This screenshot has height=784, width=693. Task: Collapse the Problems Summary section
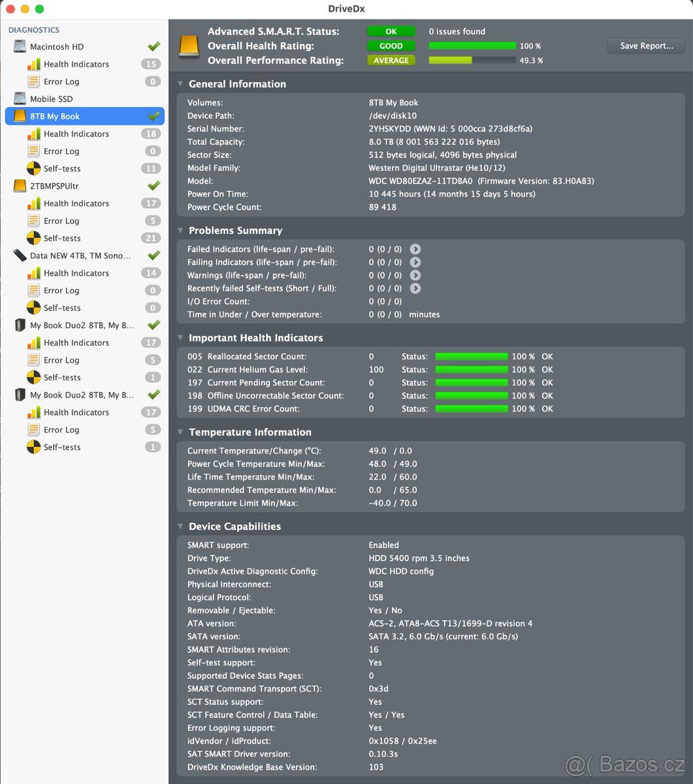tap(180, 231)
